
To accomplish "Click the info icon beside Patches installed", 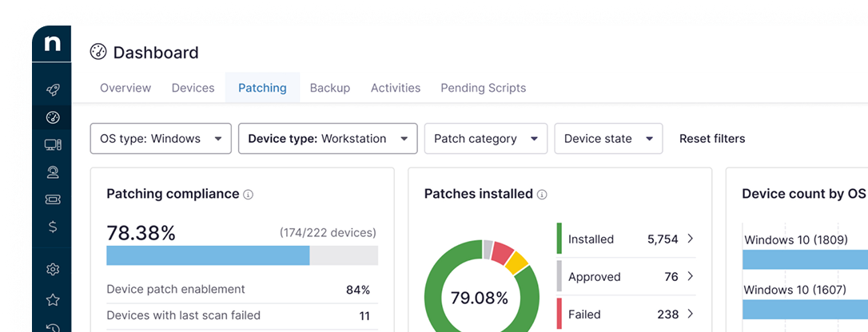I will coord(543,195).
